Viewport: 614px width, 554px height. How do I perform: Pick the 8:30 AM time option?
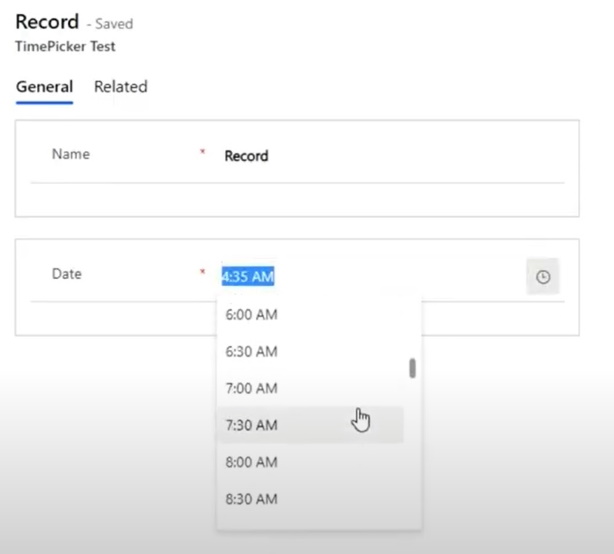pyautogui.click(x=310, y=499)
